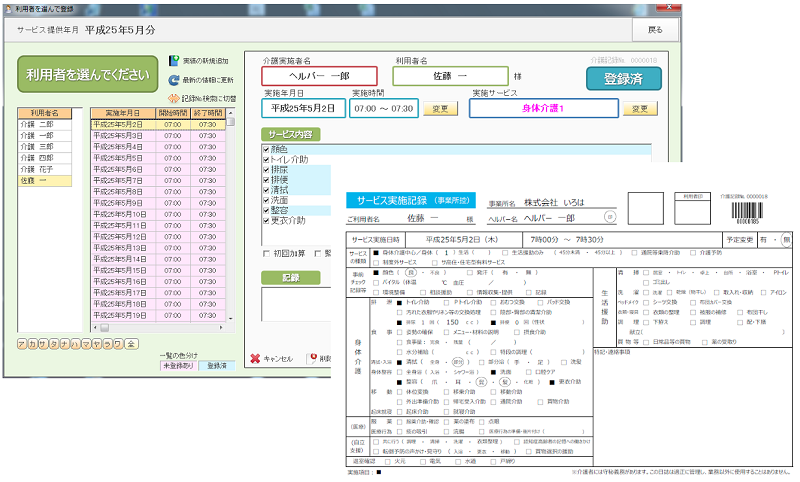Toggle the 更衣介助 checkbox

point(266,221)
